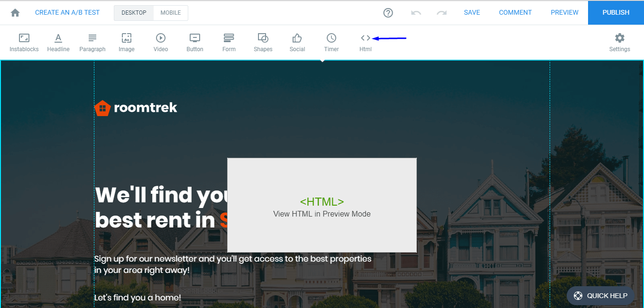Add a Button element
The image size is (644, 308).
pos(195,43)
